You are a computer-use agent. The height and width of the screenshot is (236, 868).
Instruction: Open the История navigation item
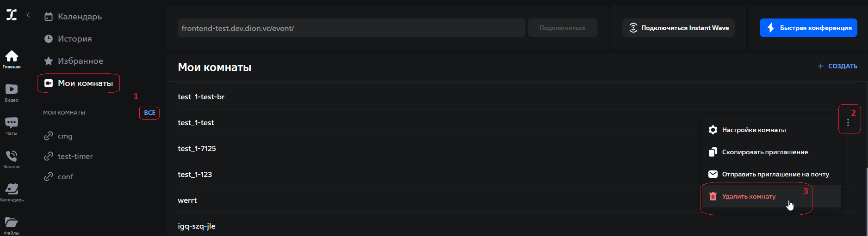(74, 39)
